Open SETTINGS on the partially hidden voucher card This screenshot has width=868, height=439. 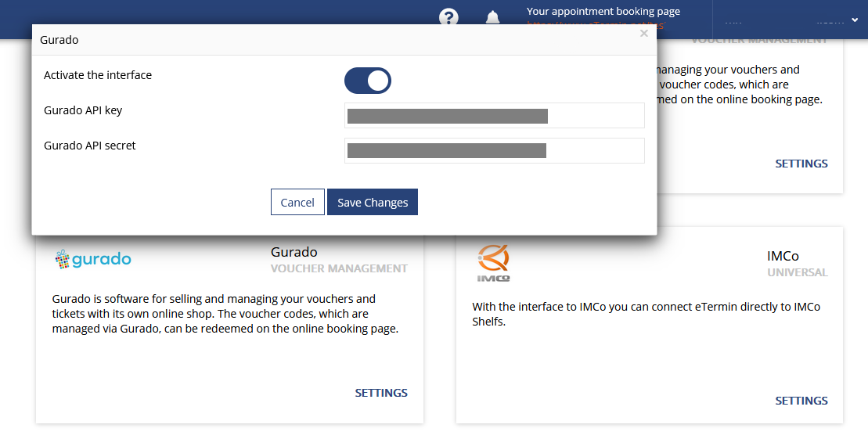(801, 164)
